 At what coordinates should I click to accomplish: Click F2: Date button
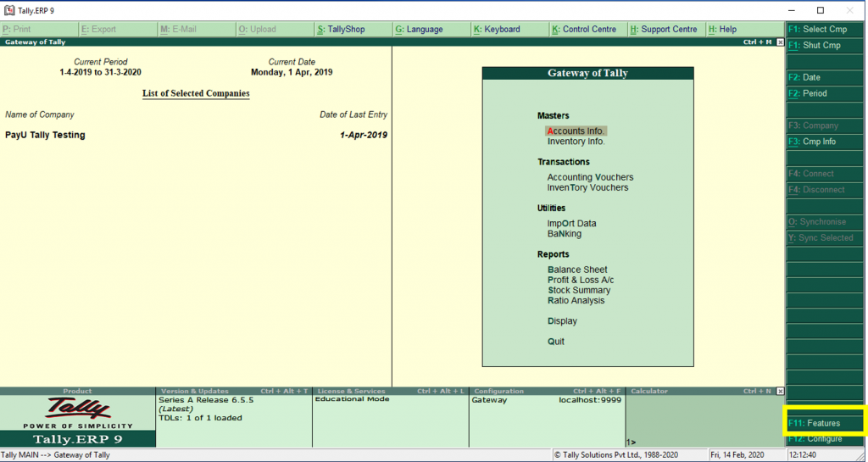point(824,77)
